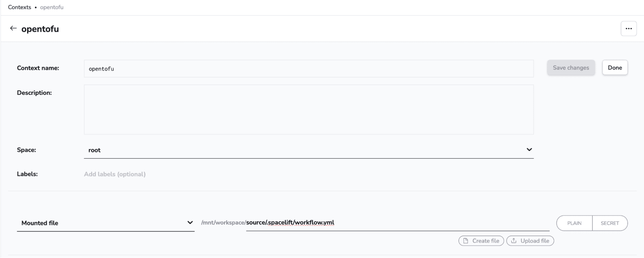The height and width of the screenshot is (258, 644).
Task: Add labels in the Labels field
Action: tap(115, 174)
